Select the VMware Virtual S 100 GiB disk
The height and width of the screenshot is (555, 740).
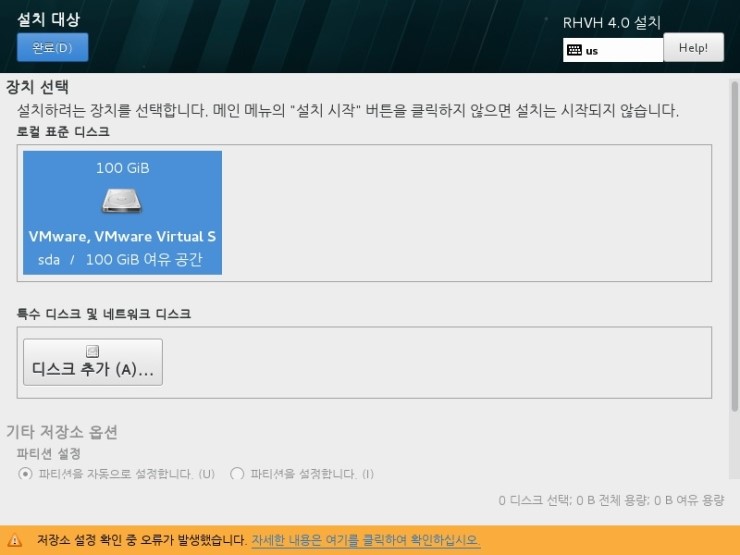[x=122, y=212]
